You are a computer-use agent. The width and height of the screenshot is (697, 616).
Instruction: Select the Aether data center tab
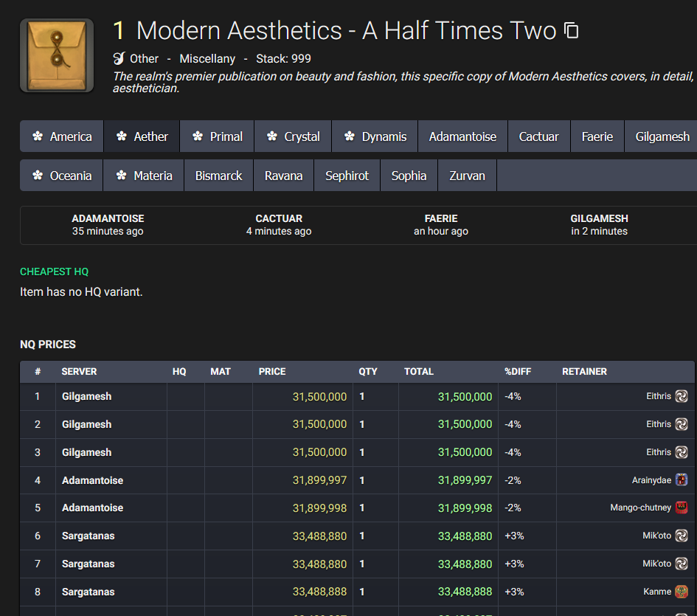coord(142,136)
